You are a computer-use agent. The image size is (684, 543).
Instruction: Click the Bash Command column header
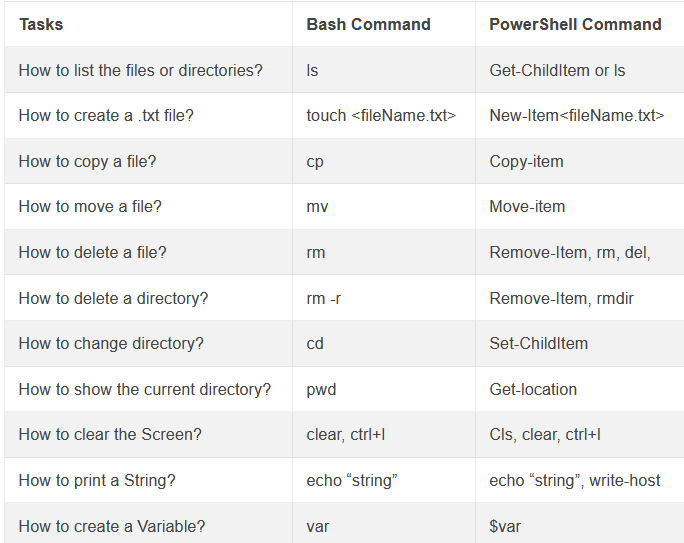click(x=368, y=24)
